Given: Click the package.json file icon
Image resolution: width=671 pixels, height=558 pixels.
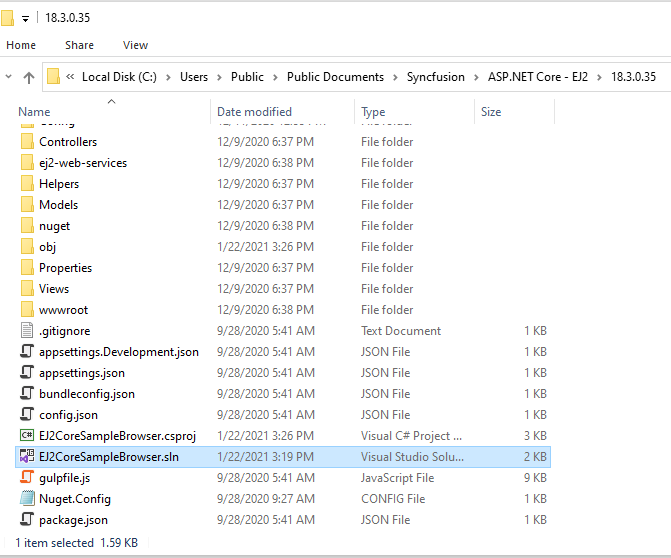Looking at the screenshot, I should coord(27,519).
